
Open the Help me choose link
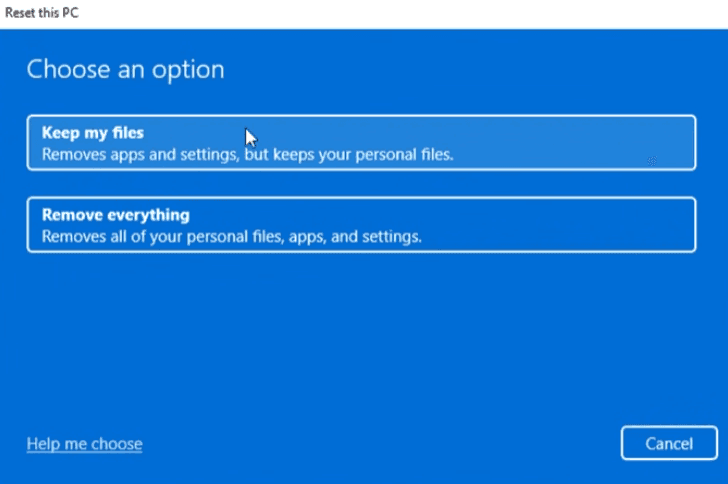(x=84, y=444)
